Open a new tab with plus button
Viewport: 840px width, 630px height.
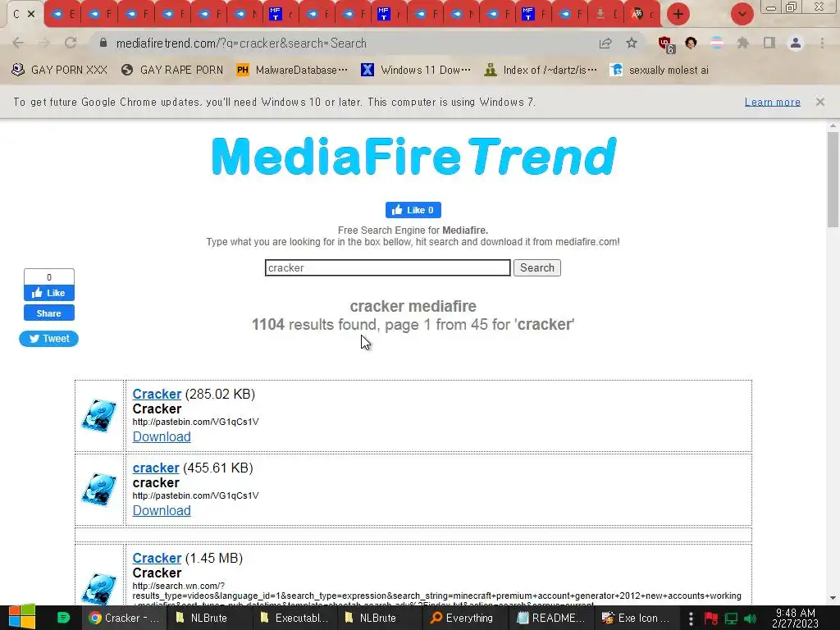[678, 14]
